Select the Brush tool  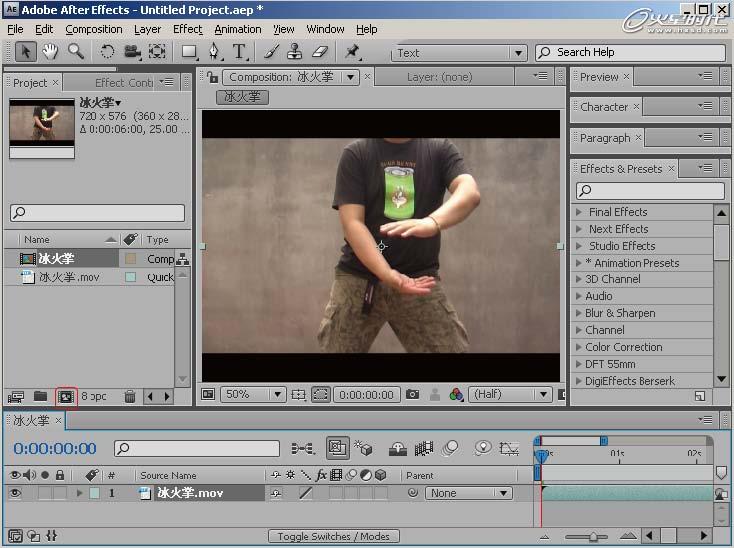(272, 51)
